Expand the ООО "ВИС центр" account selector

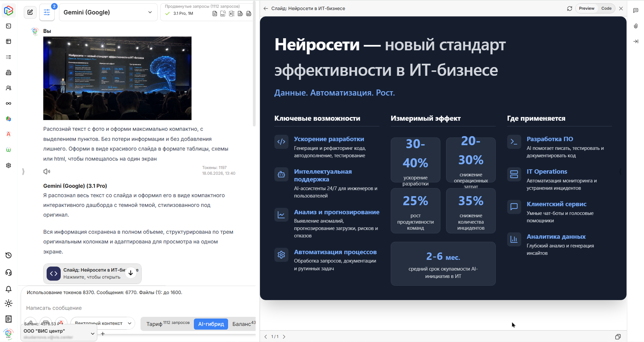coord(59,333)
